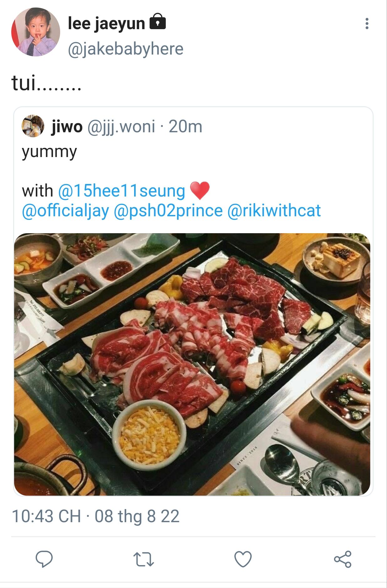The image size is (387, 588).
Task: Open the @15hee11seung mention
Action: tap(122, 191)
